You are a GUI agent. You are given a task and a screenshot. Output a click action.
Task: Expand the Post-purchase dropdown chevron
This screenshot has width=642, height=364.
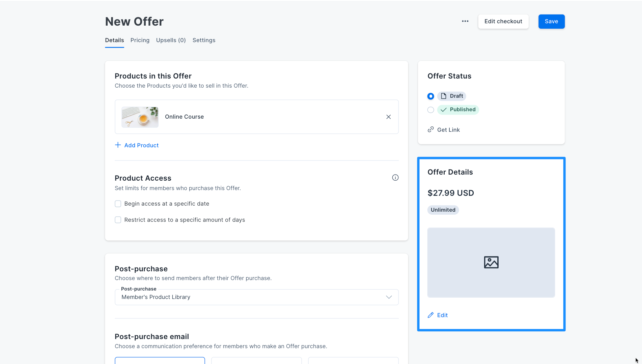point(389,297)
